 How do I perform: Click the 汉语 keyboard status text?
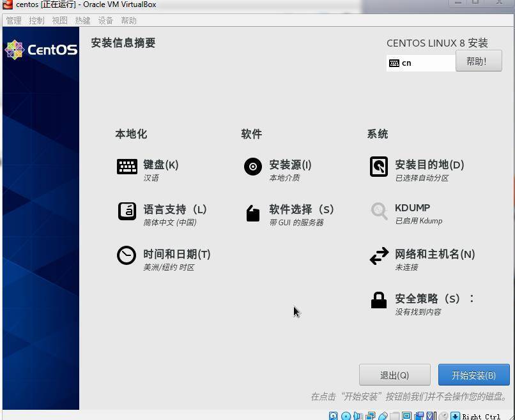[x=151, y=178]
